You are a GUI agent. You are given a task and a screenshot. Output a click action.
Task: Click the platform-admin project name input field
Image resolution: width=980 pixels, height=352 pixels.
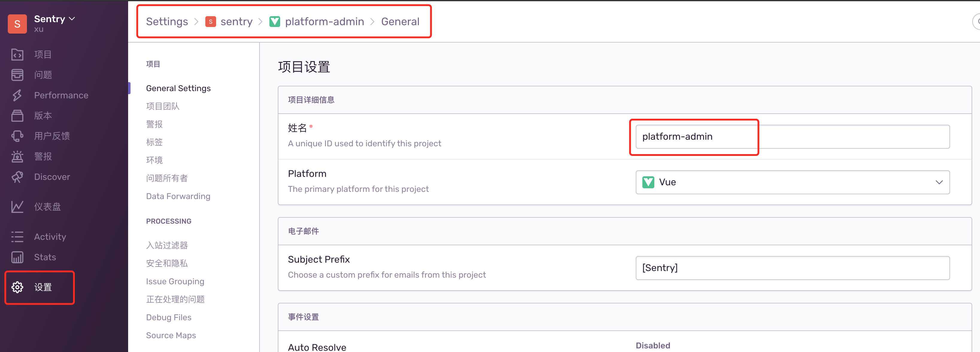point(696,136)
